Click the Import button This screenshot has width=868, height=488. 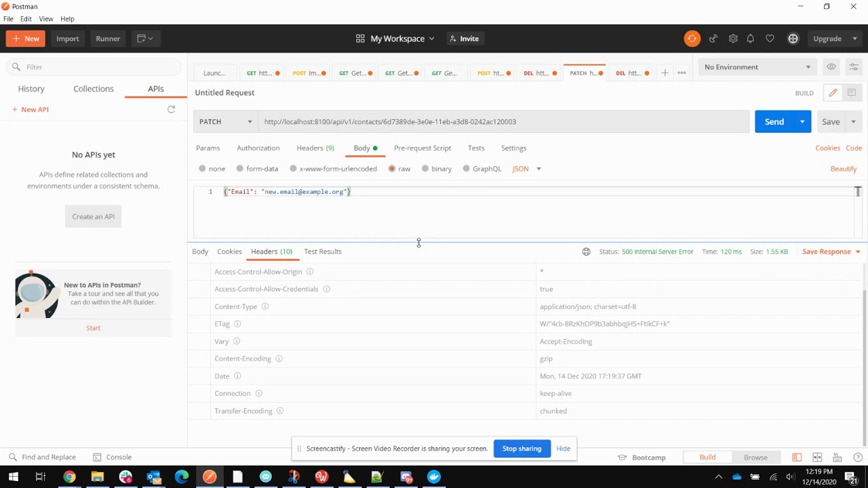click(x=68, y=39)
